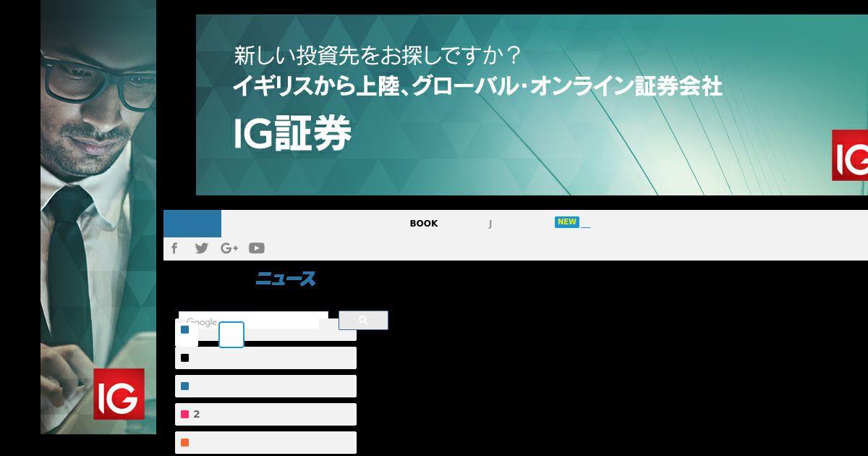The width and height of the screenshot is (868, 456).
Task: Open the Twitter bird icon
Action: (x=202, y=248)
